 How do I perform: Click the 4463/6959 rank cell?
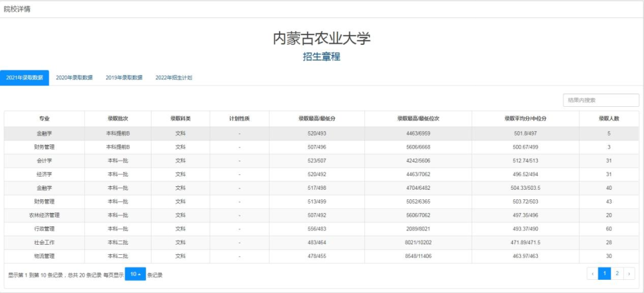pos(418,134)
